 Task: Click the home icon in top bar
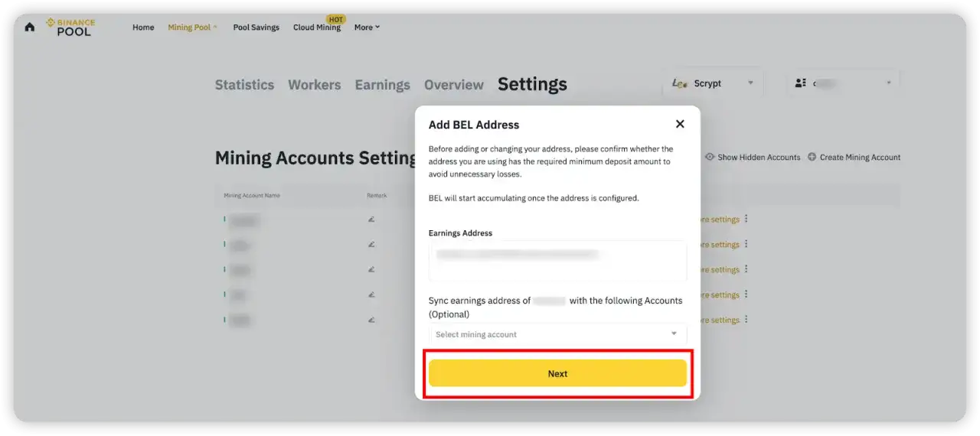(30, 28)
